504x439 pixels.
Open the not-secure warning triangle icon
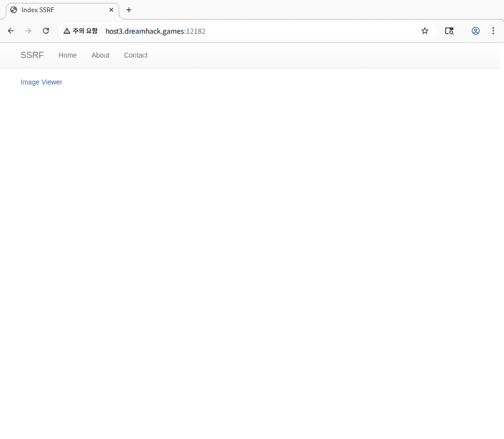pyautogui.click(x=67, y=31)
